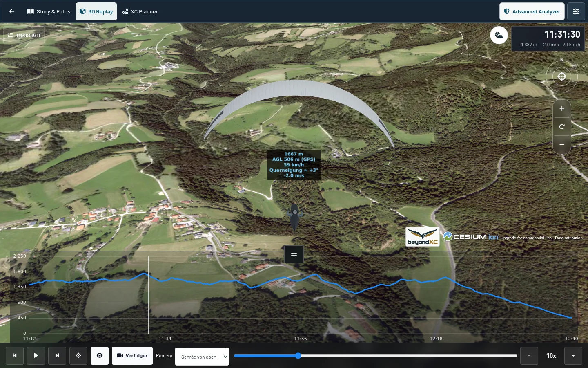The height and width of the screenshot is (368, 588).
Task: Toggle the eye visibility button
Action: pos(100,356)
